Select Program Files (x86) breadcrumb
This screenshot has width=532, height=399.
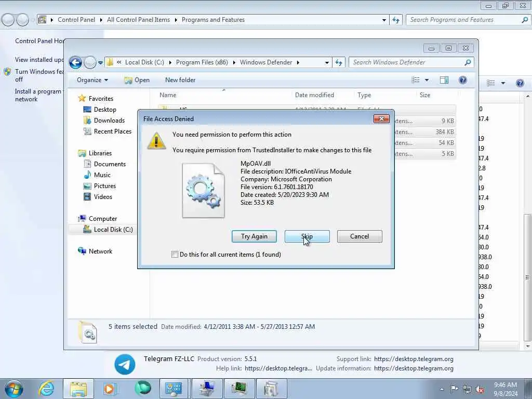[202, 62]
